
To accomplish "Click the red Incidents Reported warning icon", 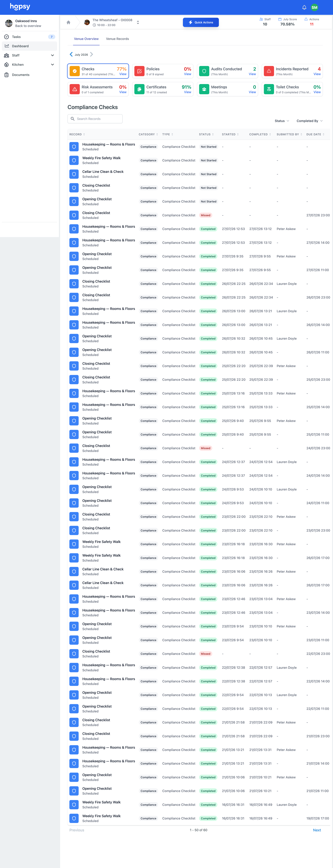I will point(269,71).
